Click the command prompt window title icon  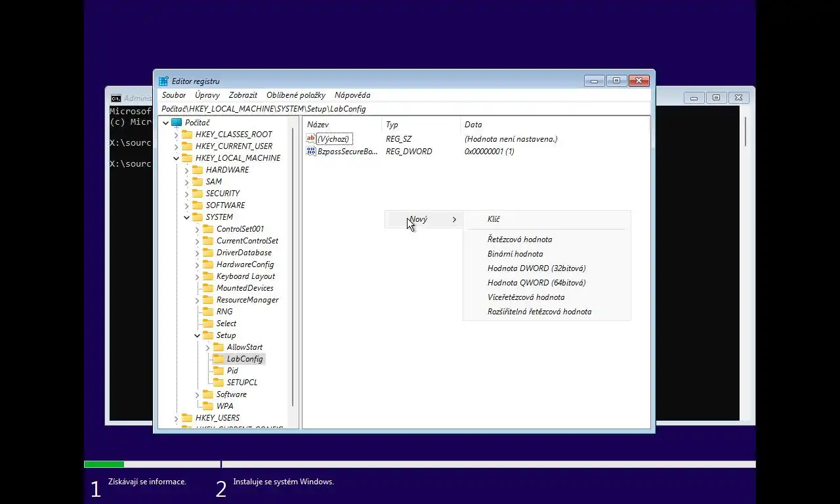115,98
